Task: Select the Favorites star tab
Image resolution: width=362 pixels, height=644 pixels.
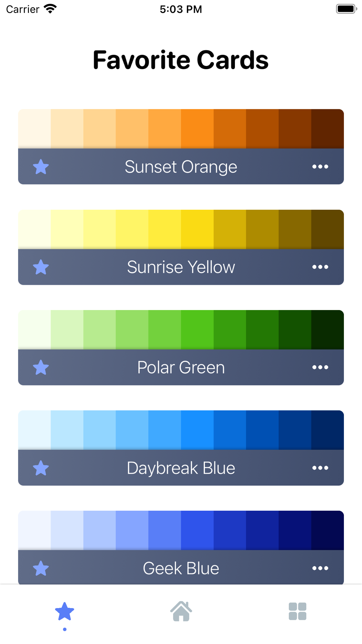Action: pos(64,611)
